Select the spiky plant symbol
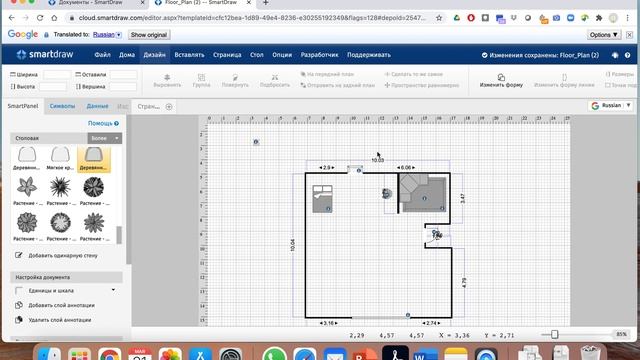The width and height of the screenshot is (640, 360). [60, 187]
